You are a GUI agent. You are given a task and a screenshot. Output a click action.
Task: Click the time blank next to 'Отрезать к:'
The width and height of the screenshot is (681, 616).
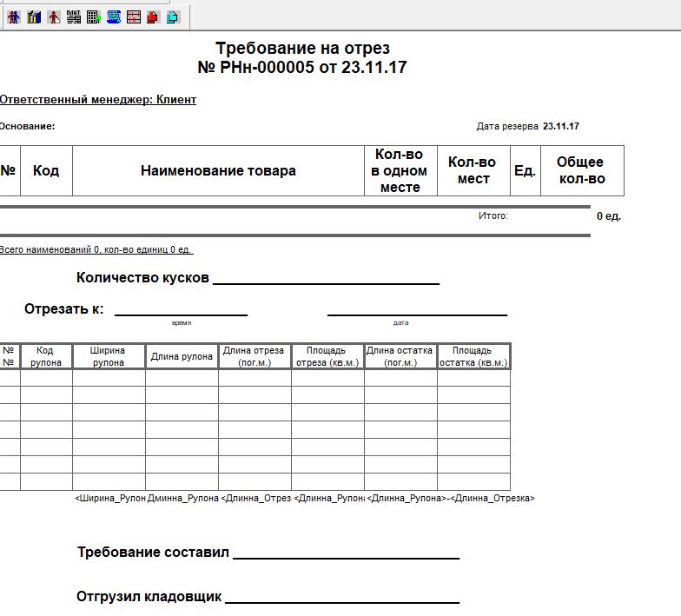(181, 310)
